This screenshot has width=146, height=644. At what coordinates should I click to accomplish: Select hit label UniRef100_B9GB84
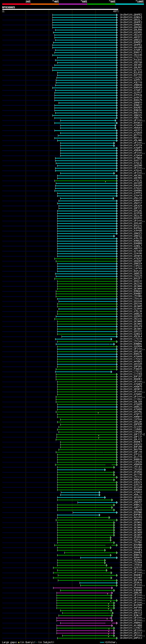[131, 490]
